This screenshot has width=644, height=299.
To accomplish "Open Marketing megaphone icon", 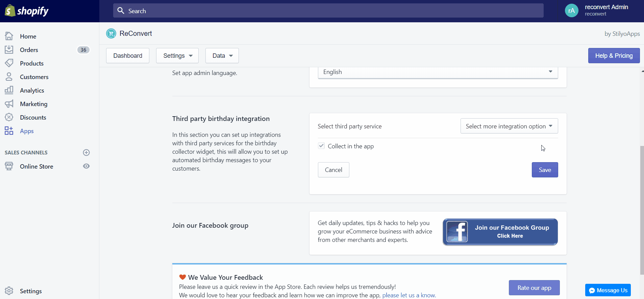I will pos(9,104).
